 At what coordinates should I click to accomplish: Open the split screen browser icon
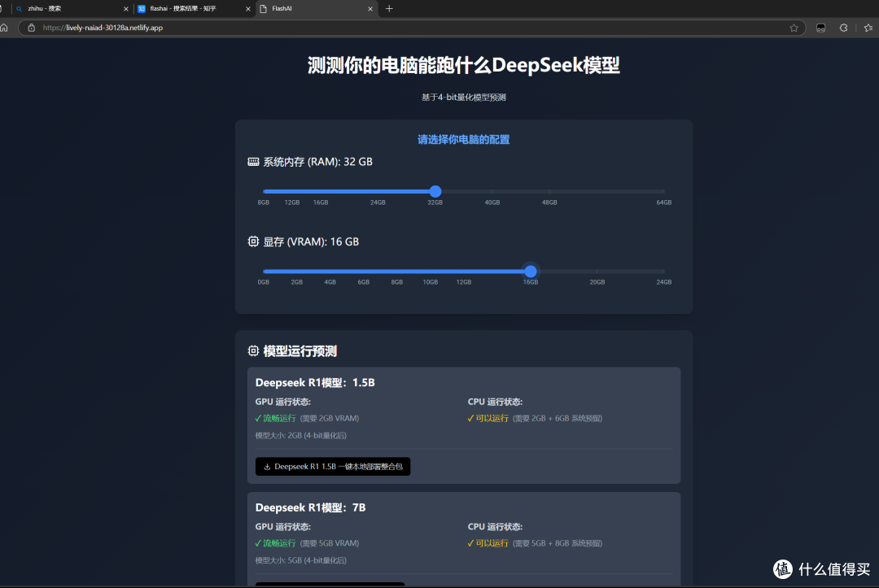[x=820, y=28]
